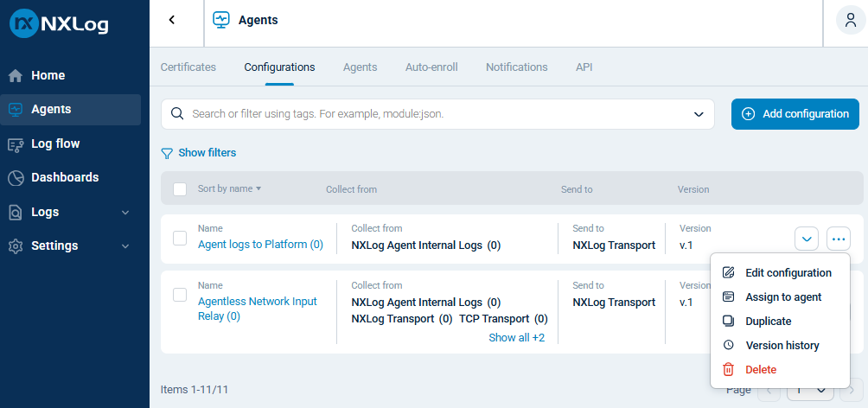Click the Agents page title
868x408 pixels.
[258, 21]
